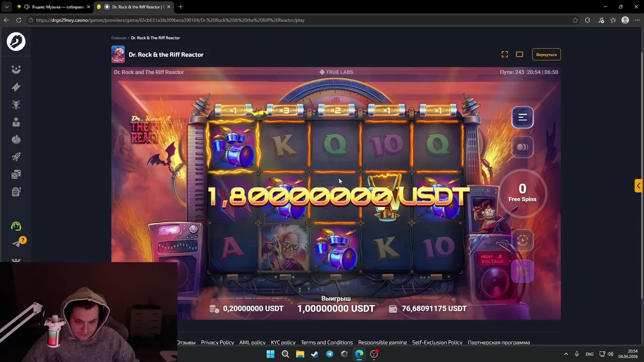The image size is (644, 362).
Task: Click the purple turbo button in game
Action: click(522, 271)
